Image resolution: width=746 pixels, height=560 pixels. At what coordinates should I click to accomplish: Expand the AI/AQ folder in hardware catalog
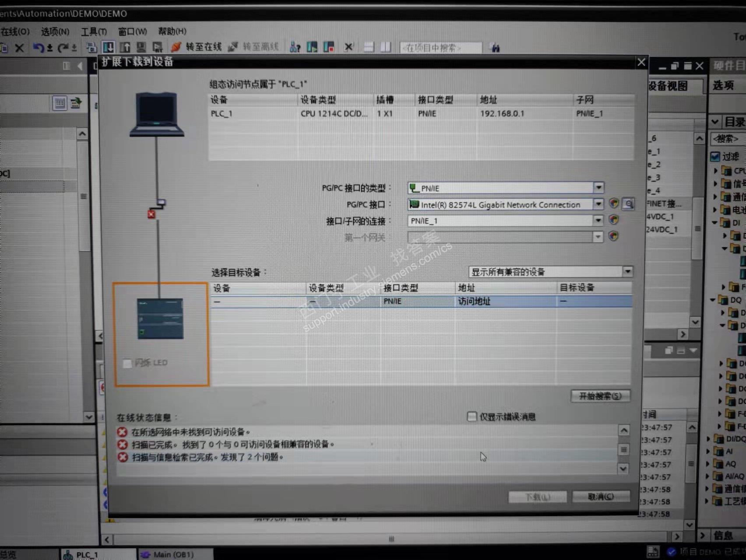pyautogui.click(x=708, y=476)
